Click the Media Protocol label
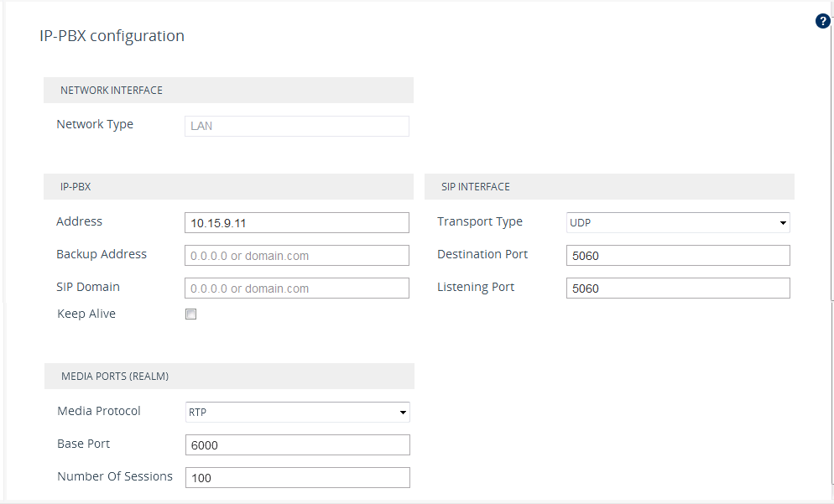 click(x=99, y=412)
